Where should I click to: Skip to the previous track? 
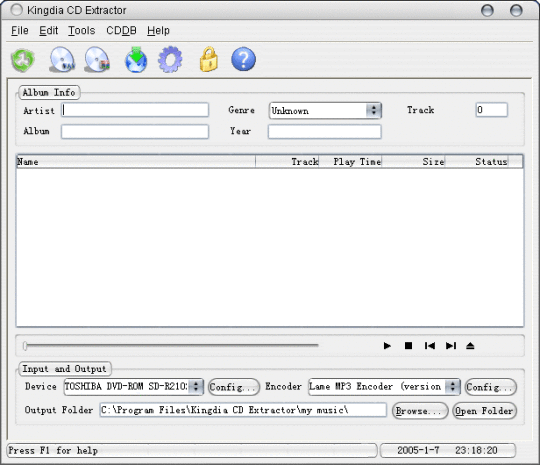(x=429, y=345)
